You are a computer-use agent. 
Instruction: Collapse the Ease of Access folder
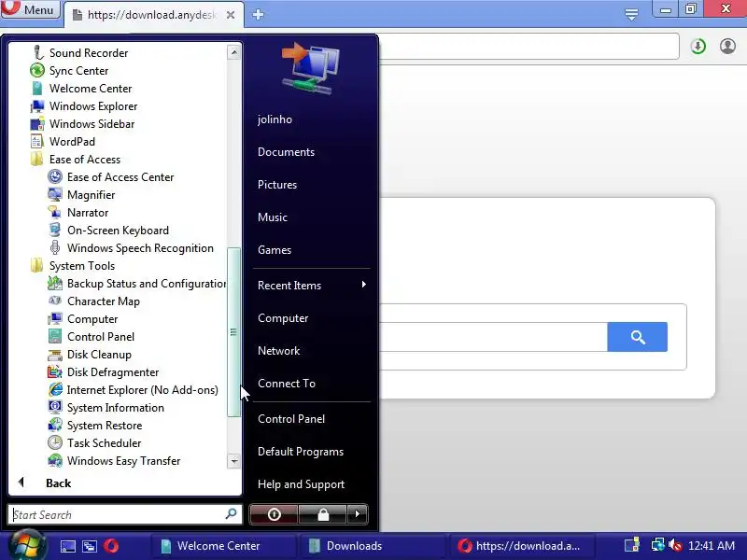pos(76,160)
